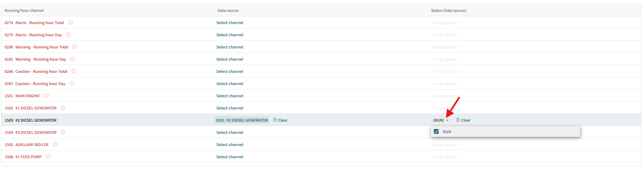Viewport: 644px width, 185px height.
Task: Collapse the (RUN) status dropdown
Action: click(x=441, y=120)
